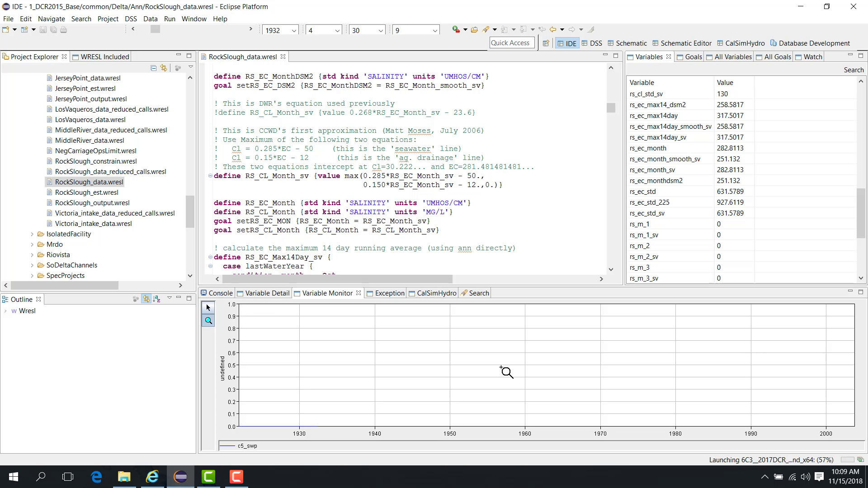Switch to the Exception tab
Viewport: 868px width, 488px height.
pos(385,293)
